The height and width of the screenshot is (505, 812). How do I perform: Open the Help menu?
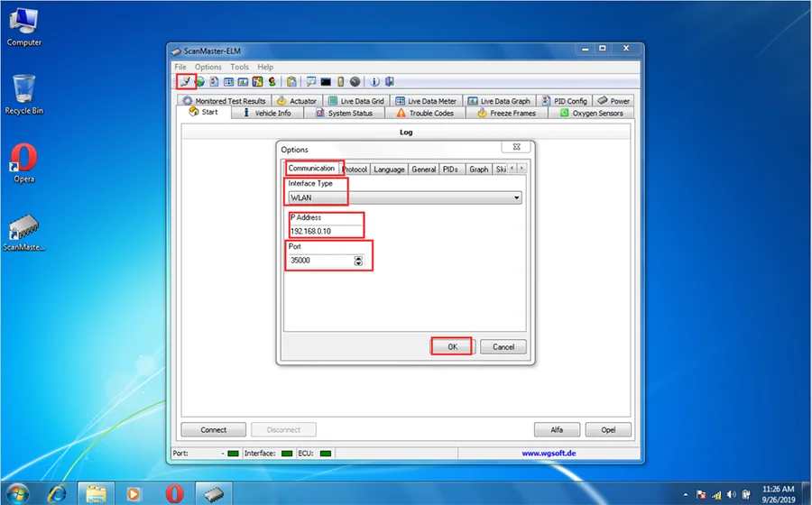265,67
